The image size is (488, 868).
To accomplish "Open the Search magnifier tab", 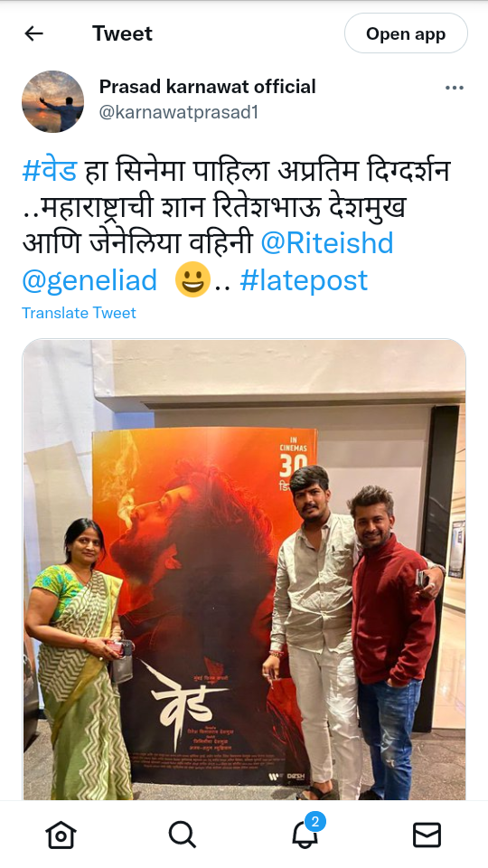I will tap(183, 835).
